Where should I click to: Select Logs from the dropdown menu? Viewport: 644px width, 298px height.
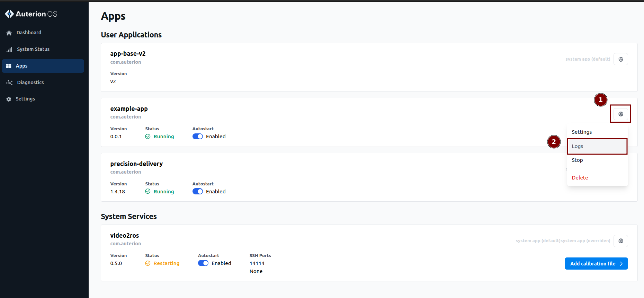[x=577, y=146]
